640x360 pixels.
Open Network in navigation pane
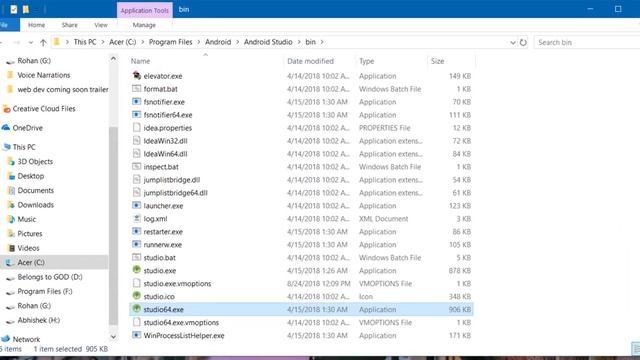coord(26,339)
